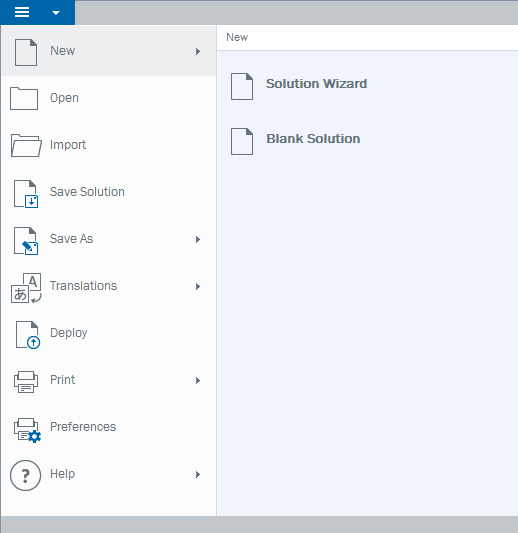The height and width of the screenshot is (533, 518).
Task: Expand the Save As submenu arrow
Action: 198,239
